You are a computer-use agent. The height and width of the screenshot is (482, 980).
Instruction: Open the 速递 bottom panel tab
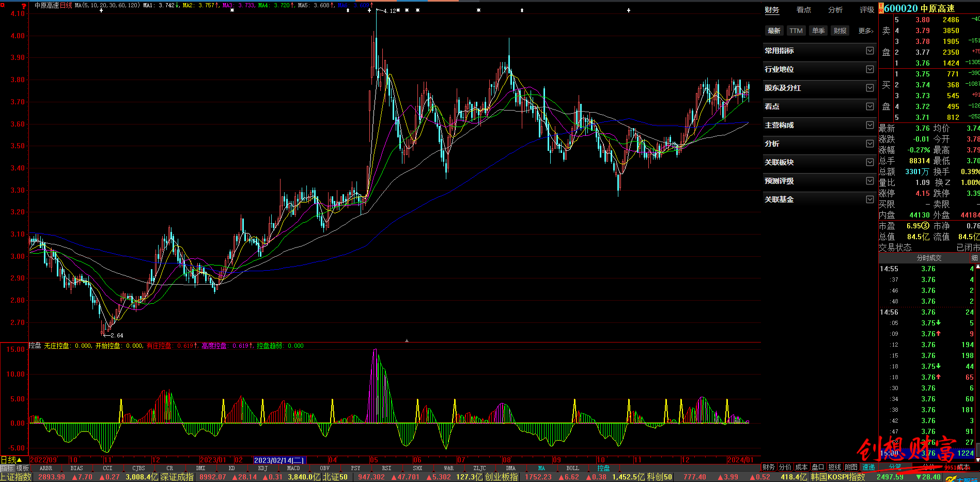coord(869,467)
